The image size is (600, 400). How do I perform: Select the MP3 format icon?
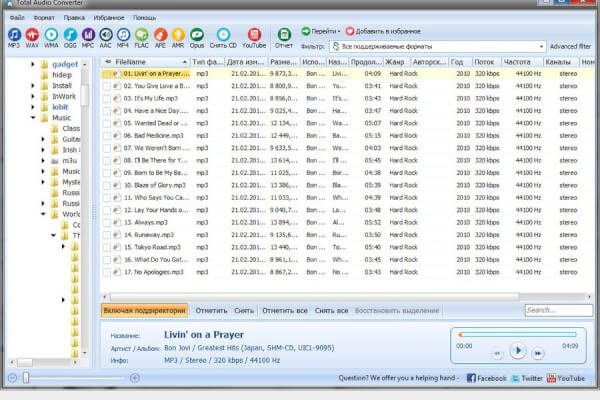coord(14,38)
